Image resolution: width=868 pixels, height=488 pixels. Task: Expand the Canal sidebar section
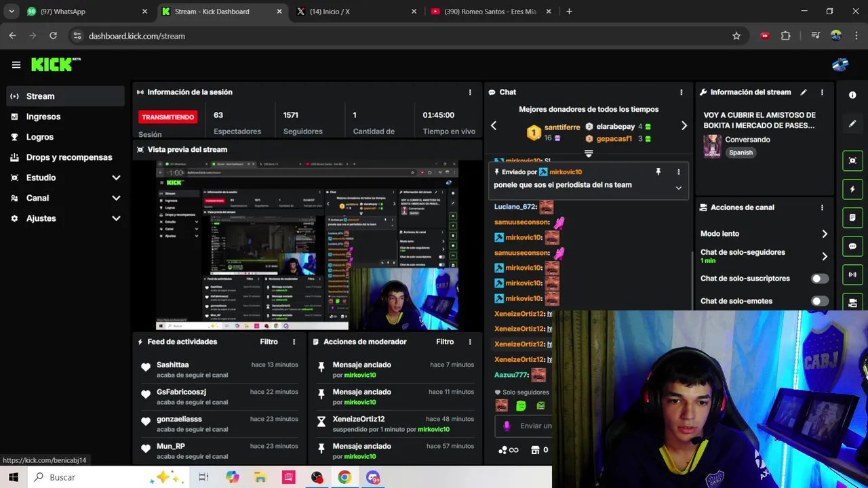pyautogui.click(x=116, y=198)
